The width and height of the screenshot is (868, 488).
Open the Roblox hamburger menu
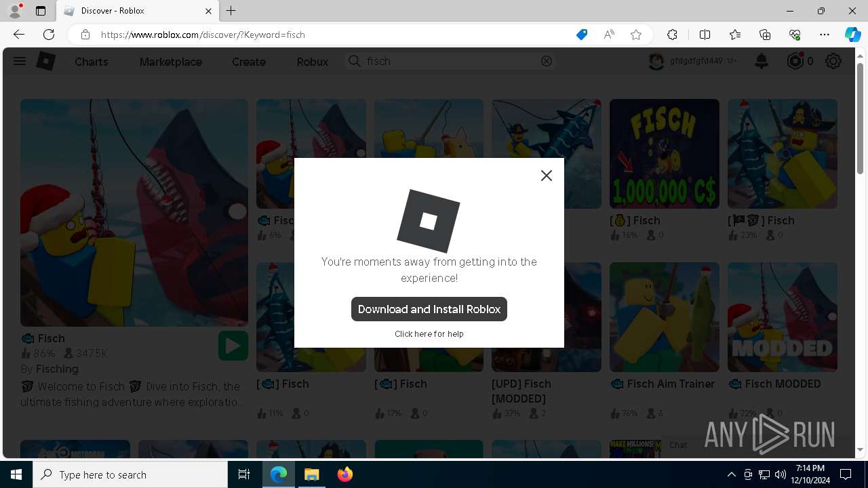[20, 61]
